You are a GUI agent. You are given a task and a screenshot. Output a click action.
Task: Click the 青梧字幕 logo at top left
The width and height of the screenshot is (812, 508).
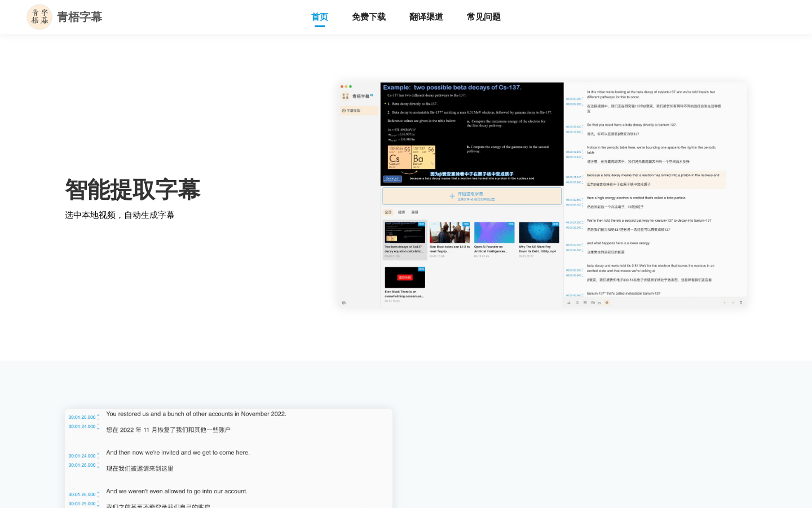[x=64, y=17]
